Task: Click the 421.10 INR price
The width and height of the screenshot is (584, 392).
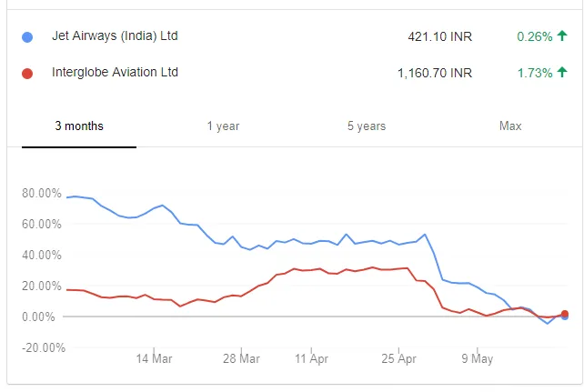Action: [440, 37]
